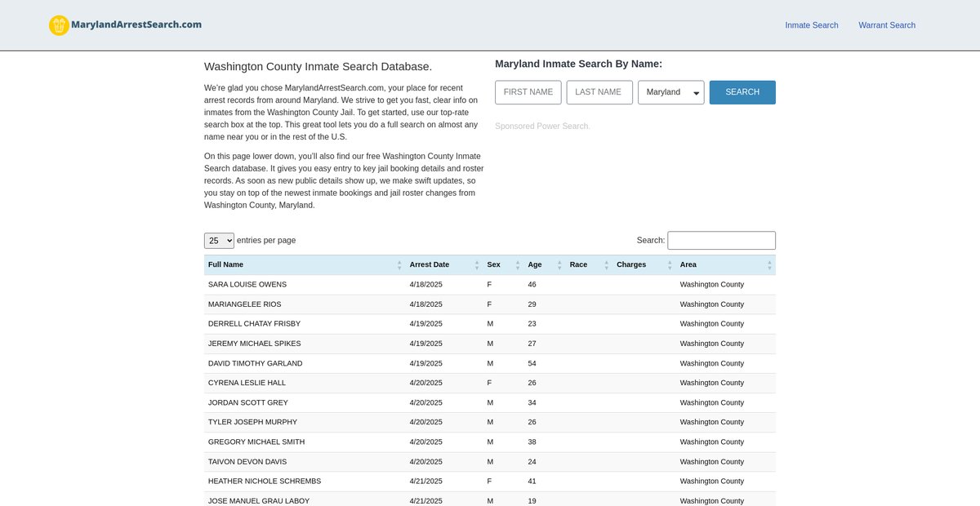Sort by Age column arrows
This screenshot has width=980, height=506.
click(559, 265)
